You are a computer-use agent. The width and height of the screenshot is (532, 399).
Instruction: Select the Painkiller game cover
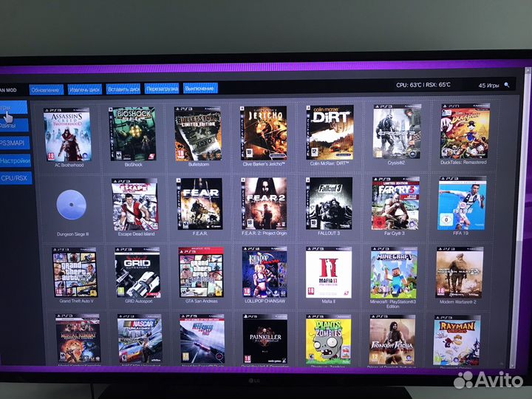point(265,339)
